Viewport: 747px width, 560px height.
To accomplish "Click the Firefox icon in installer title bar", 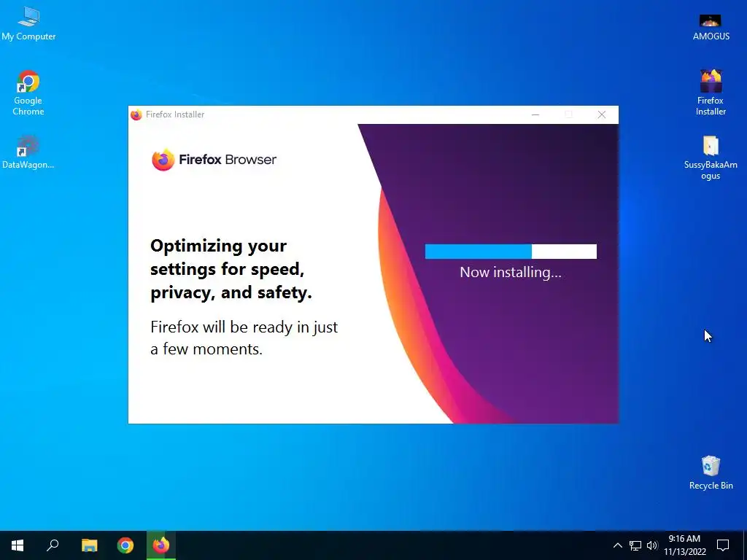I will 136,114.
